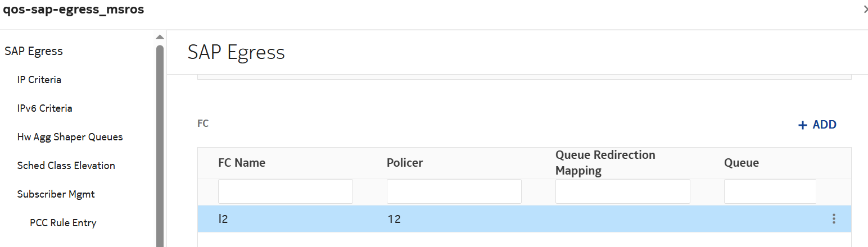Click the Queue column filter box
Viewport: 868px width, 247px height.
pos(770,191)
